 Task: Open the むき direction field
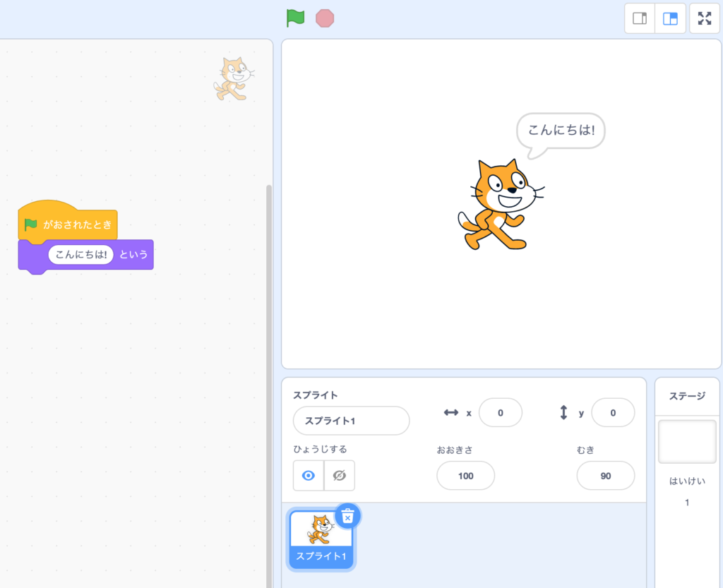pyautogui.click(x=605, y=476)
